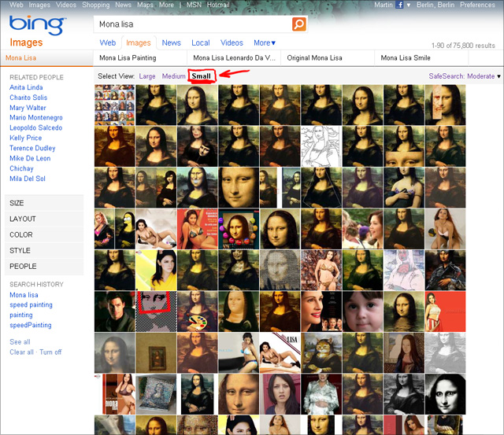
Task: Open related person Leopoldo Salcedo
Action: coord(35,127)
